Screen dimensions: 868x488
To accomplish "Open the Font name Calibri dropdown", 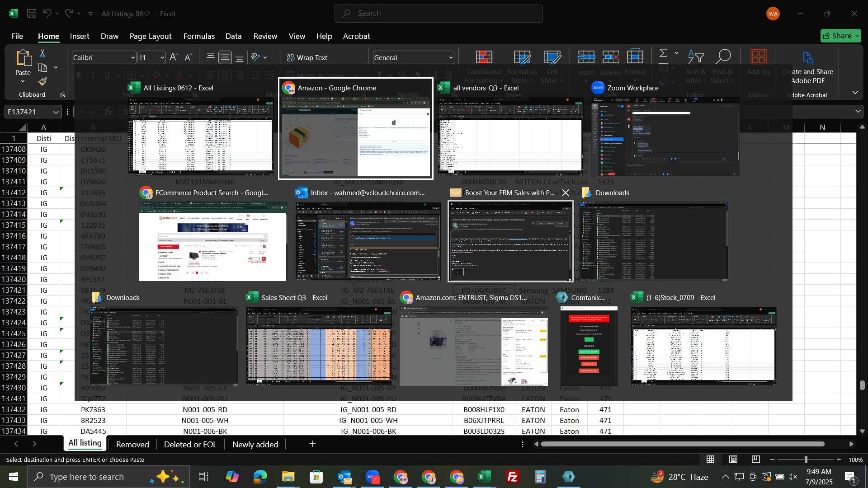I will pos(133,57).
